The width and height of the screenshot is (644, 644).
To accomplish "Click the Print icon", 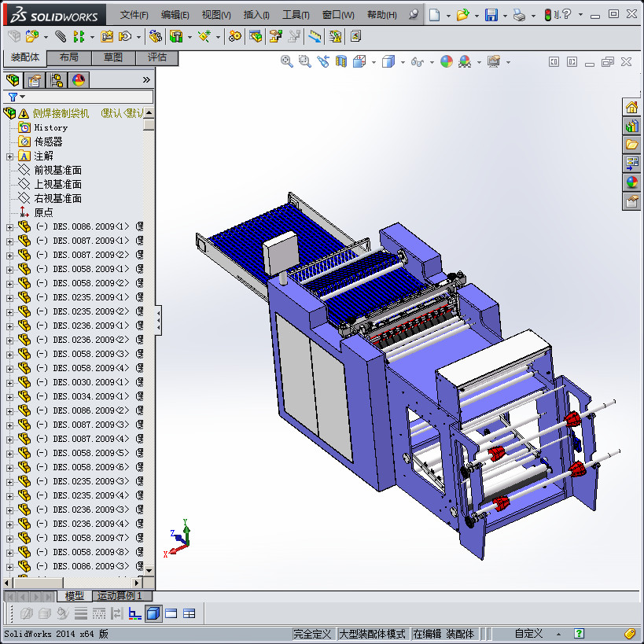I will tap(520, 16).
